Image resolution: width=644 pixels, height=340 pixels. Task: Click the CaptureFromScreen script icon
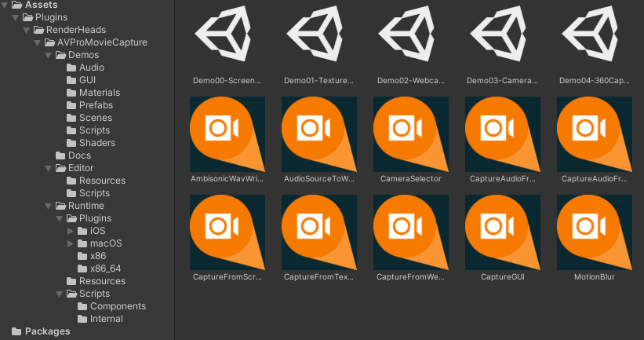tap(227, 232)
